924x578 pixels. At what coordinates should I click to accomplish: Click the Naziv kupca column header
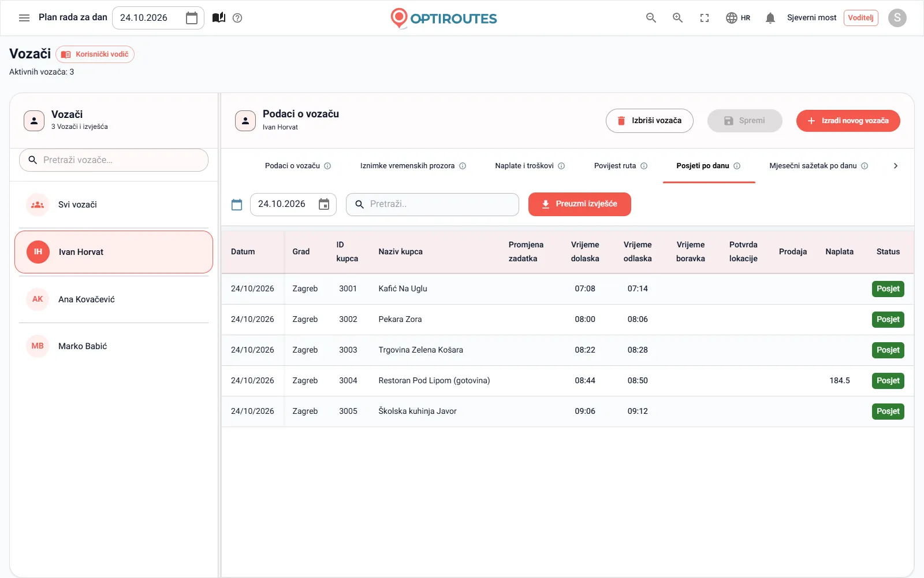pyautogui.click(x=400, y=252)
